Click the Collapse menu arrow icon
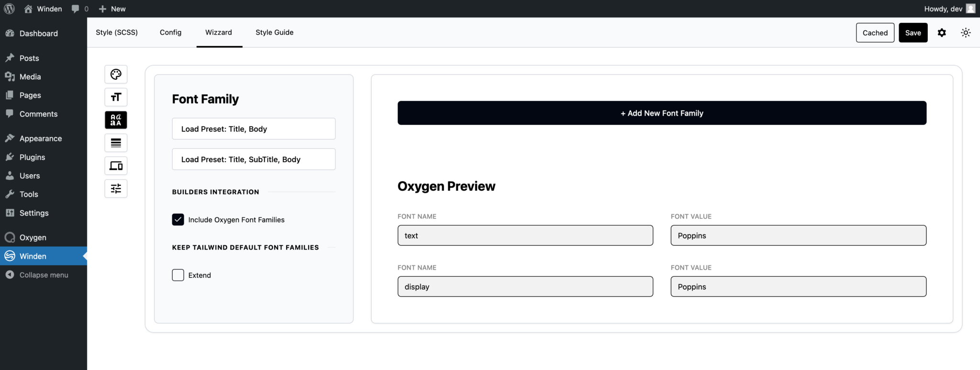This screenshot has width=980, height=370. point(10,274)
